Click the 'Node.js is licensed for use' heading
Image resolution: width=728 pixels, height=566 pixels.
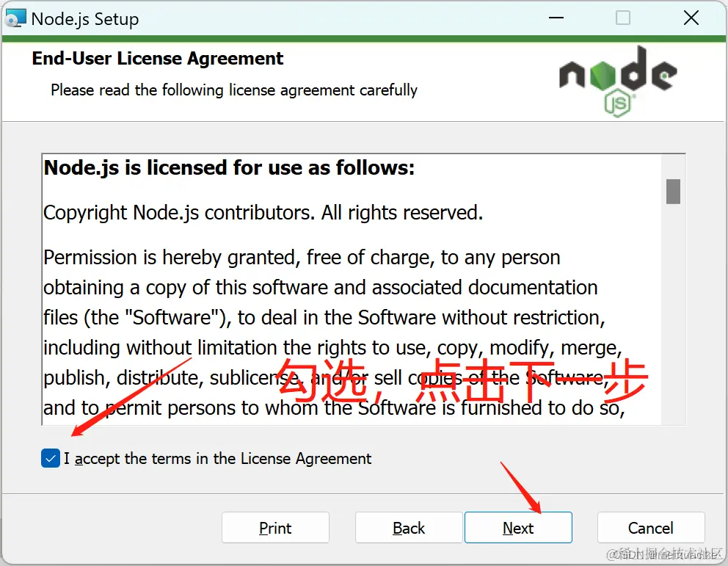tap(229, 167)
